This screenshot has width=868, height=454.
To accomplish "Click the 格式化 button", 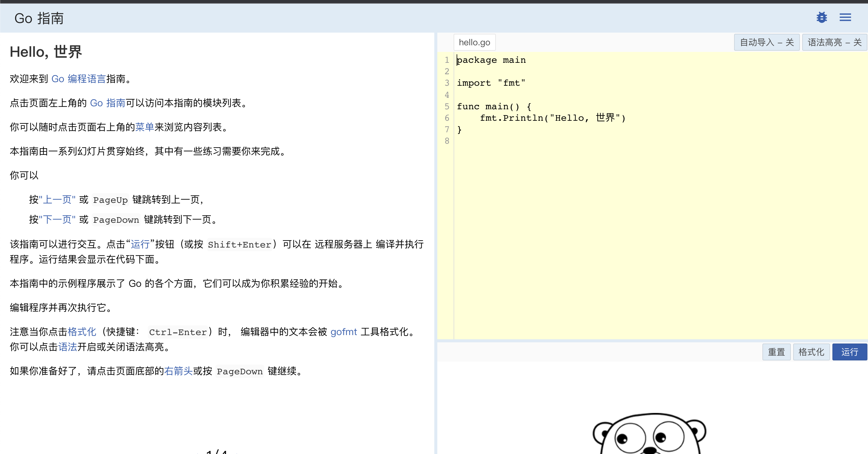I will pyautogui.click(x=811, y=352).
